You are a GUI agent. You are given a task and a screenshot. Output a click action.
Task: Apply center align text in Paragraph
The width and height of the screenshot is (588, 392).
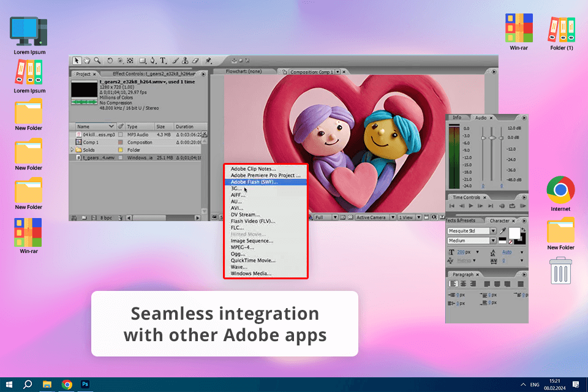click(464, 284)
